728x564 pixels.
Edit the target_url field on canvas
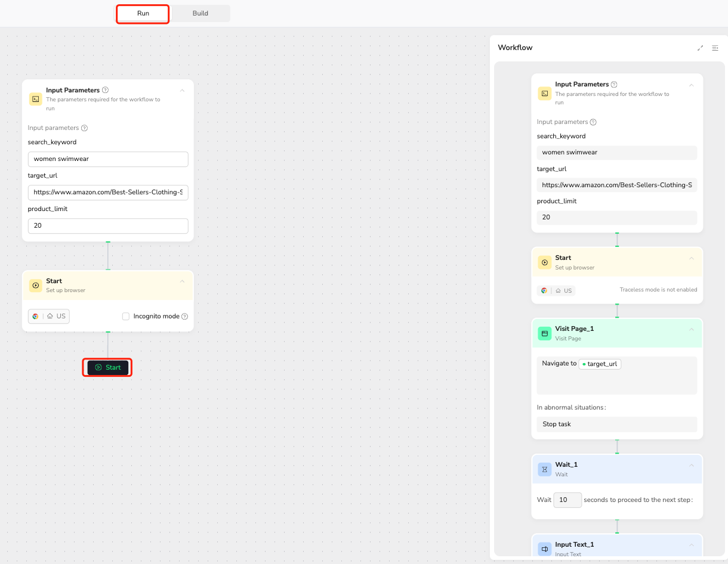(x=108, y=193)
